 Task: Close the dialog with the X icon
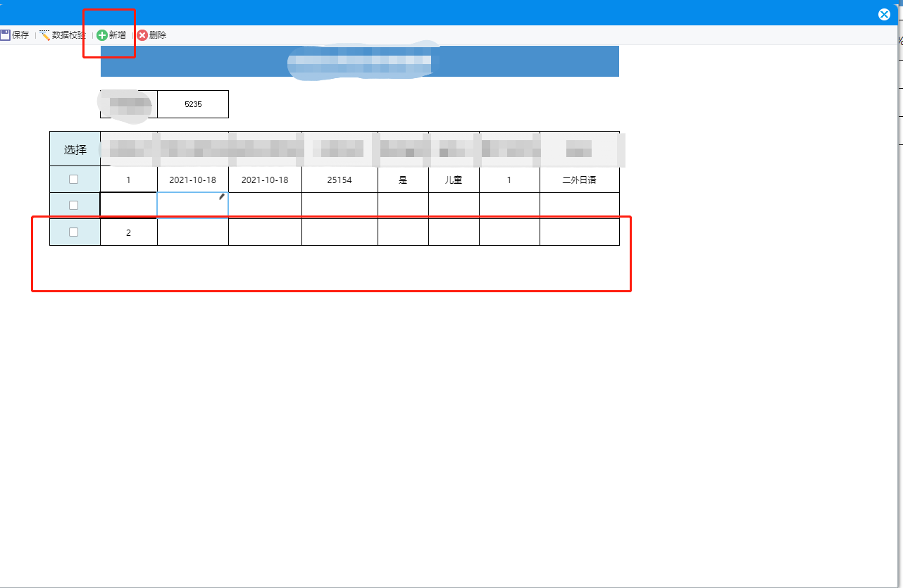[884, 14]
